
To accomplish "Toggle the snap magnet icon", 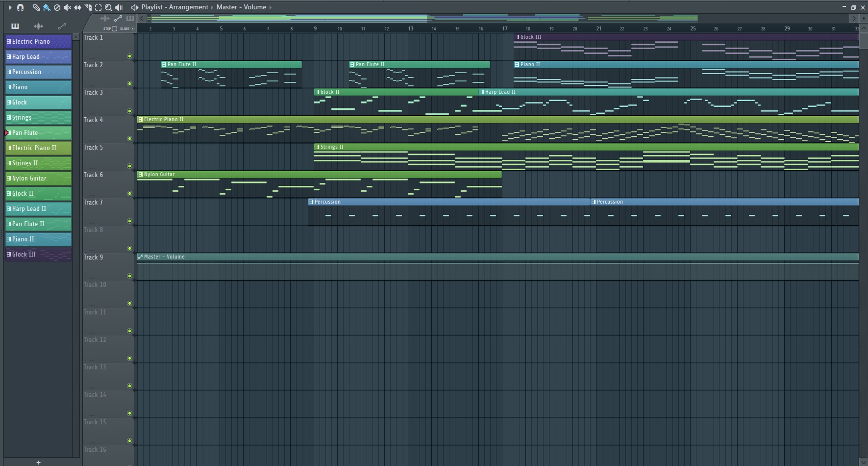I will pos(20,7).
